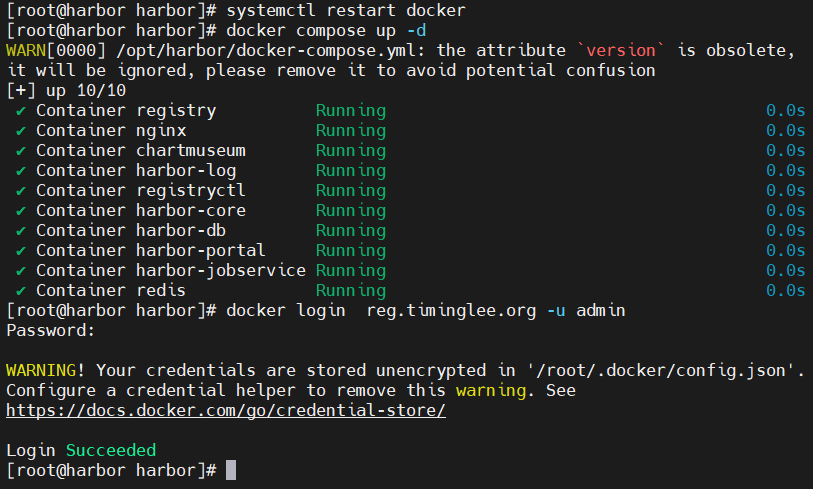Click the red `version` attribute text
This screenshot has height=489, width=814.
pos(620,50)
